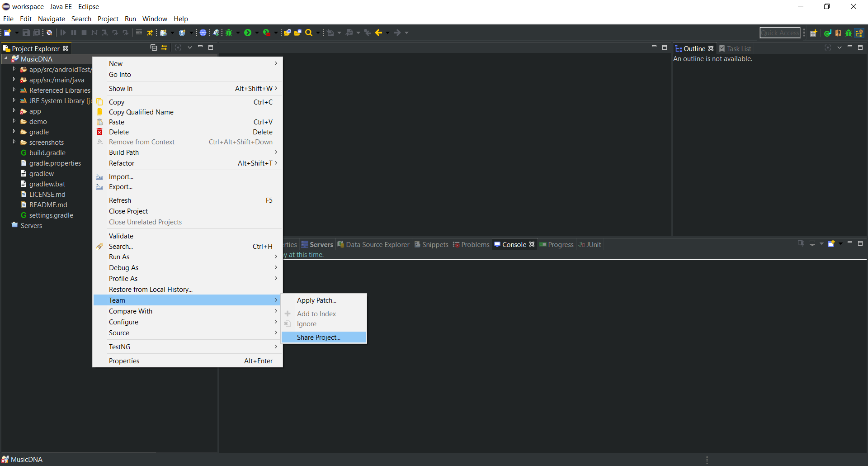Choose Share Project... in Team submenu
Image resolution: width=868 pixels, height=466 pixels.
coord(324,337)
